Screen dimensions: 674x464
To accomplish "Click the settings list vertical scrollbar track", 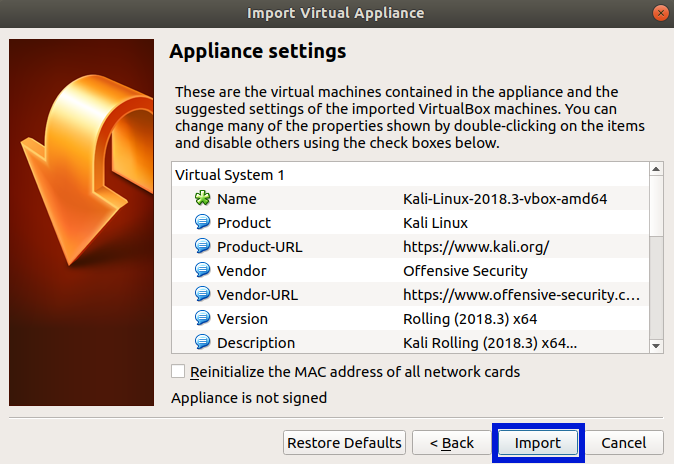I will [x=656, y=287].
